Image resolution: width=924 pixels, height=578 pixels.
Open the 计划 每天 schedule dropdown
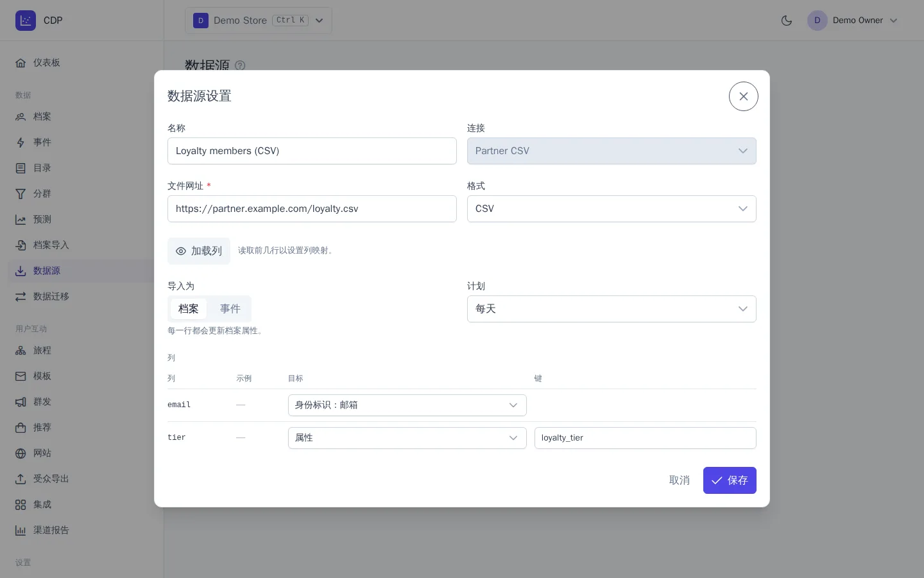point(612,309)
